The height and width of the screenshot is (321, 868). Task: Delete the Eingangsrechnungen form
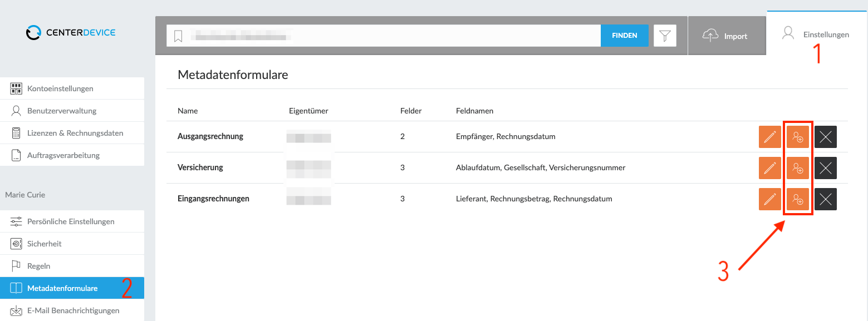pos(826,199)
